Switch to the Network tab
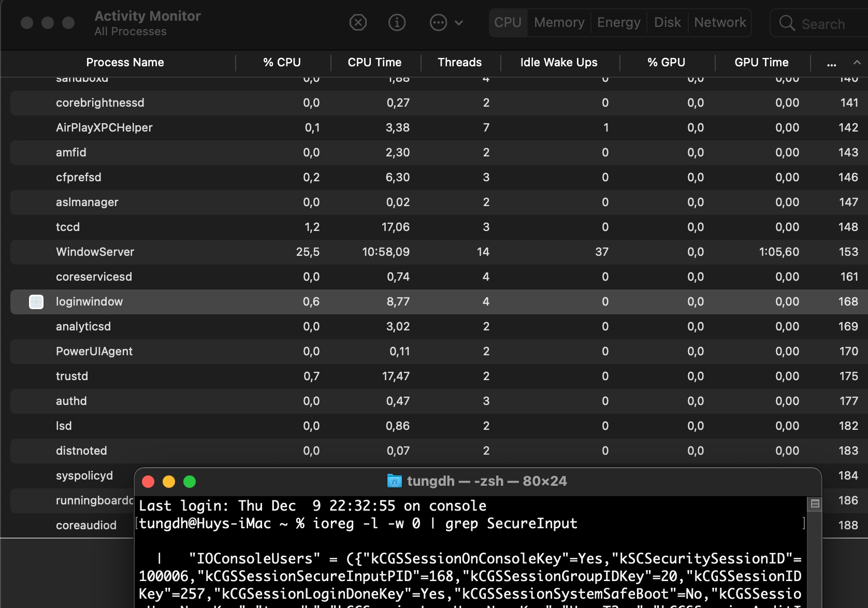This screenshot has height=608, width=868. [x=720, y=23]
